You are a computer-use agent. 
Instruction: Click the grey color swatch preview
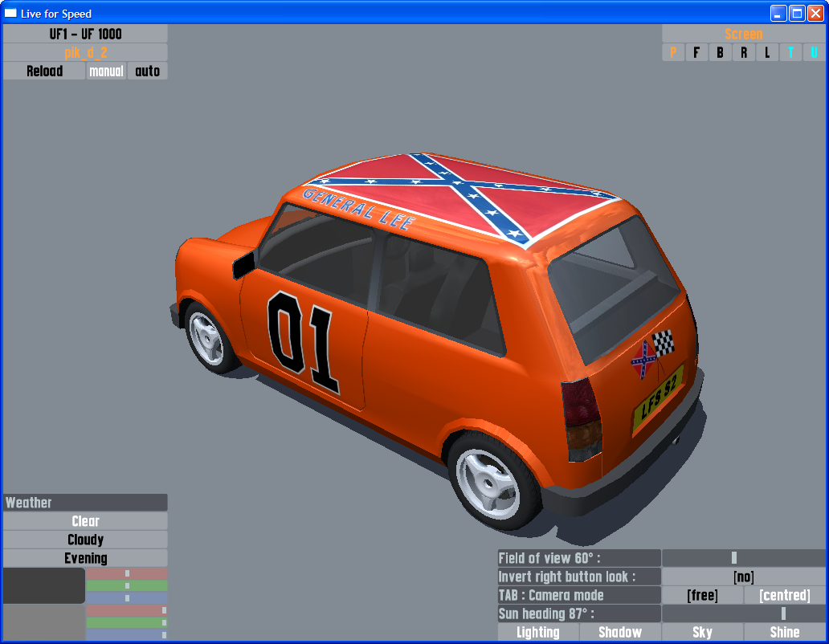tap(44, 622)
